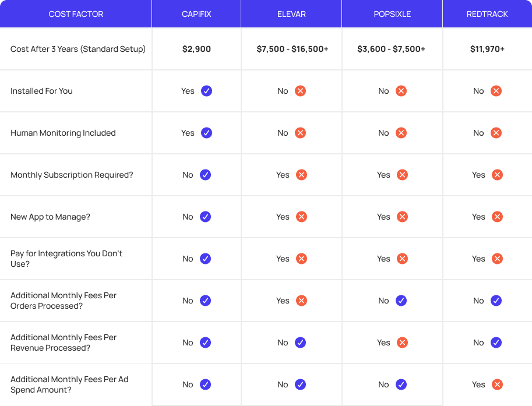Screen dimensions: 532x406
Task: Click the $7,500 - $16,500+ Elevar cost
Action: (x=293, y=49)
